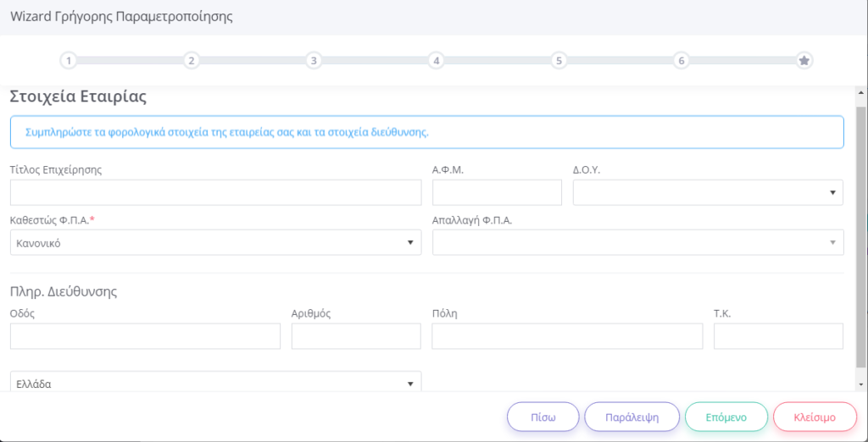Select step 5 in the wizard
This screenshot has width=868, height=442.
tap(559, 60)
